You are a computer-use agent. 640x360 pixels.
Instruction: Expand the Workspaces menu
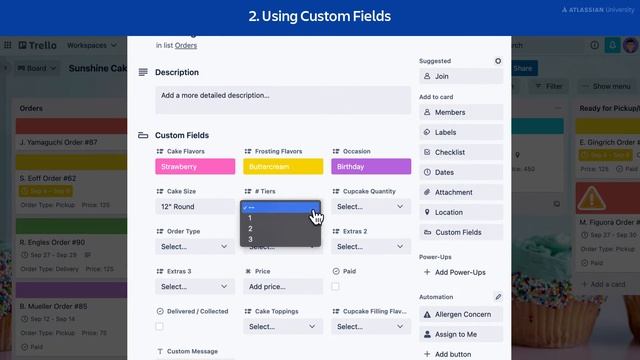coord(92,45)
